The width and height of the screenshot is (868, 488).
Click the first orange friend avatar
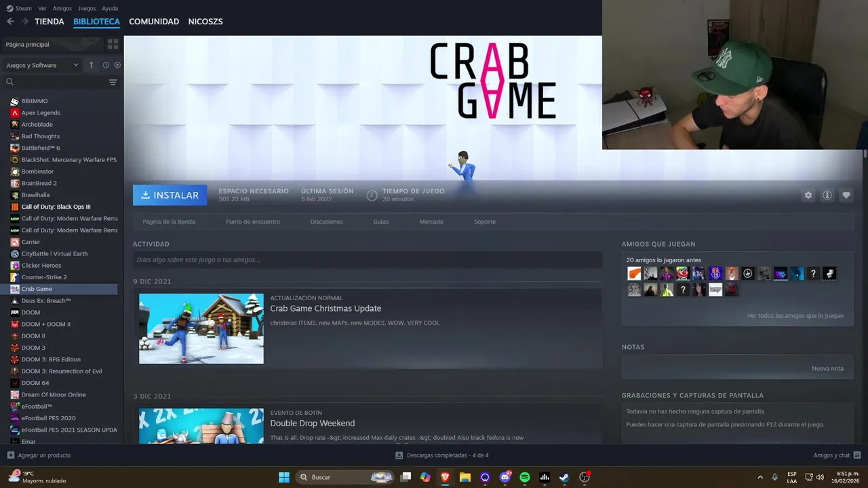[634, 274]
